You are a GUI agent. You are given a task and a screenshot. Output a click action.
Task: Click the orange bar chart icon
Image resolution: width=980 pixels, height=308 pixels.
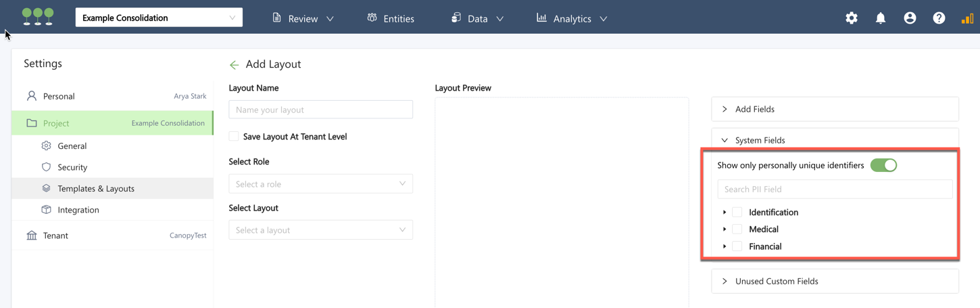coord(967,18)
